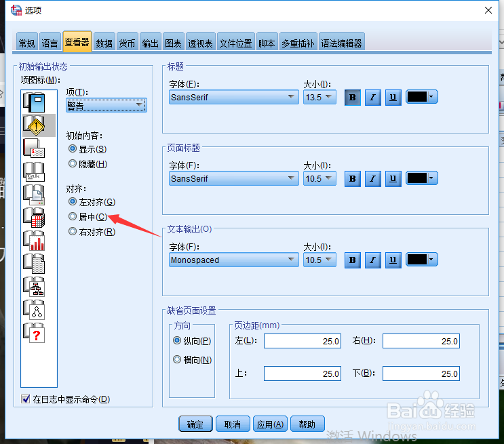Select the notes item icon
504x444 pixels.
coord(35,148)
